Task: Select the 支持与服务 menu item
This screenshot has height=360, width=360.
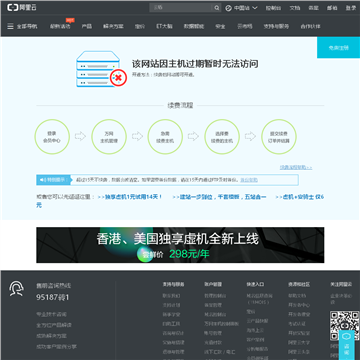Action: point(276,26)
